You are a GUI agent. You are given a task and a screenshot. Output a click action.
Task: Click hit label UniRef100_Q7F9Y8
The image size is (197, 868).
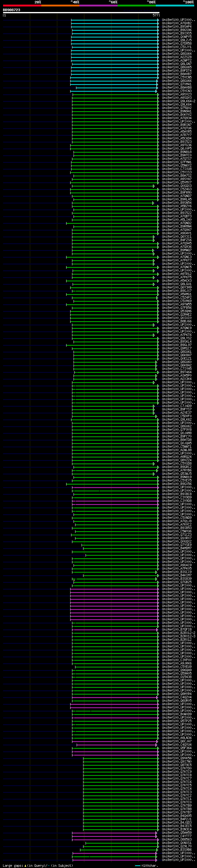[x=177, y=430]
